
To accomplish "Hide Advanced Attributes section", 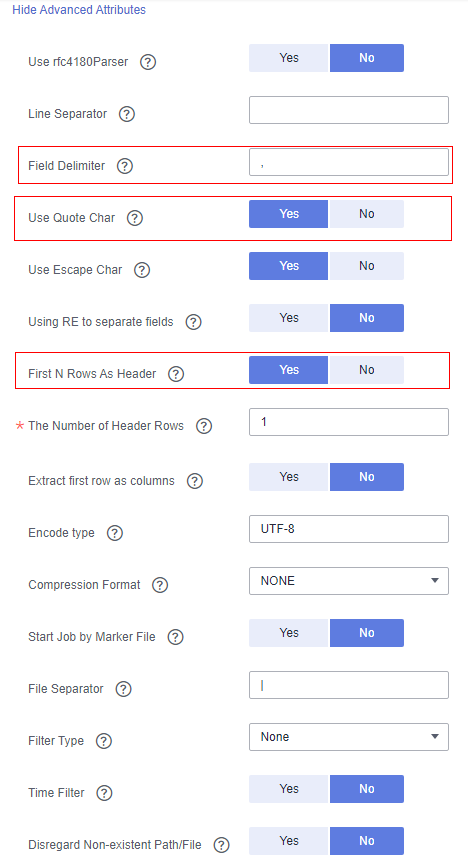I will point(79,10).
